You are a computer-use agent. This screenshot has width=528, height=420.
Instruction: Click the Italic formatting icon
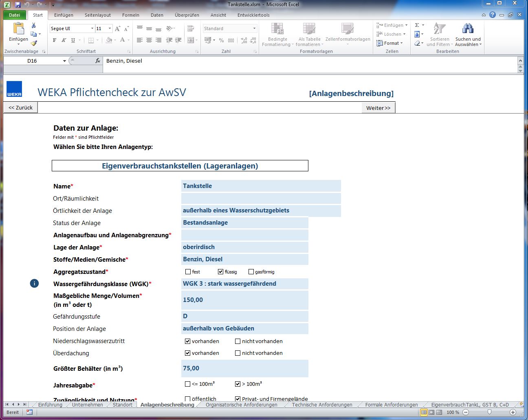(64, 40)
